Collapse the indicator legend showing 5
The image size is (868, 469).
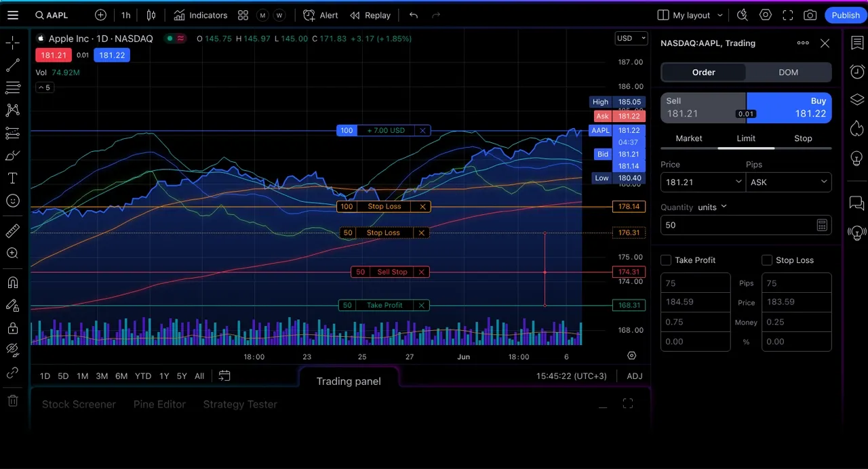tap(44, 87)
